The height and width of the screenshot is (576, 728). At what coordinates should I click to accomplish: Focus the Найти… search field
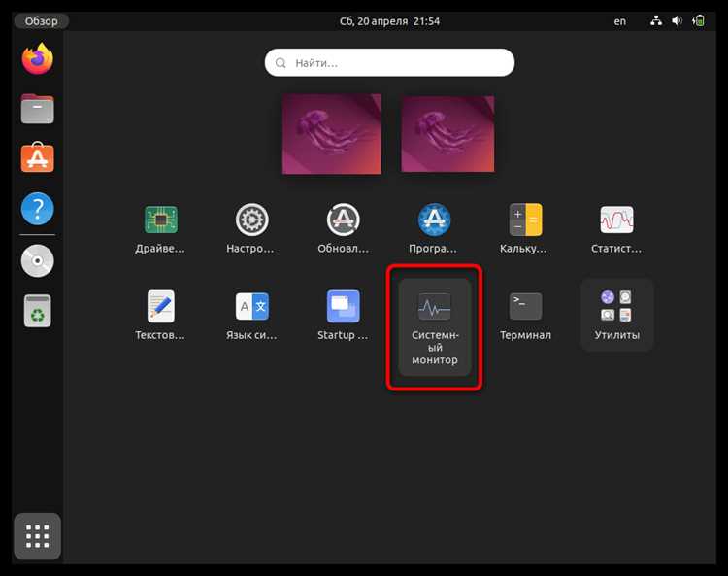(389, 63)
